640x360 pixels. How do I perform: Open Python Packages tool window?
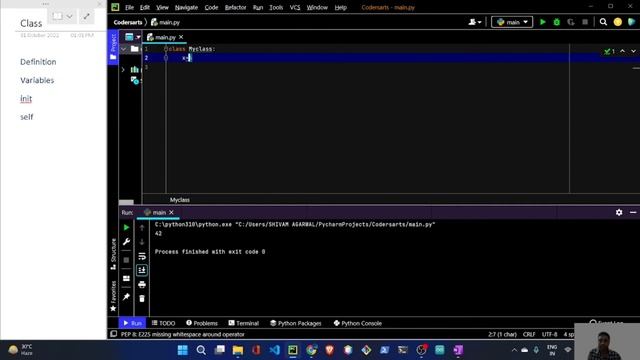[x=296, y=323]
